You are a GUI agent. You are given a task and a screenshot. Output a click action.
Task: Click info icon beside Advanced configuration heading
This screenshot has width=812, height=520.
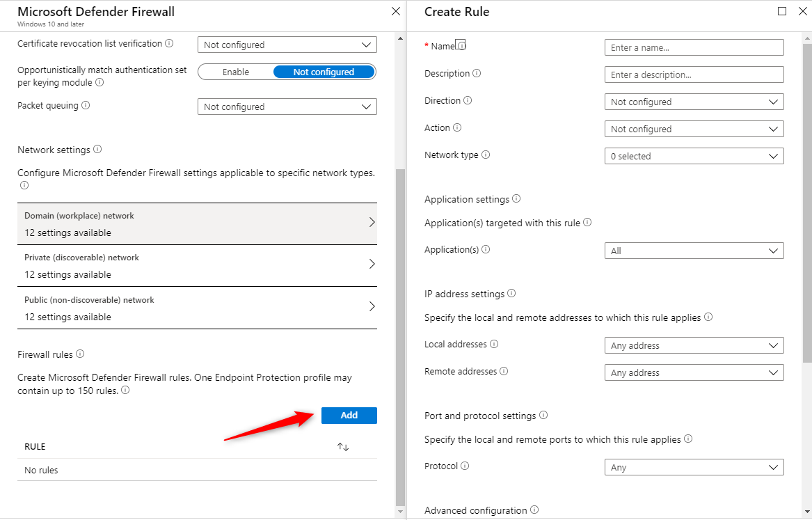(x=534, y=510)
